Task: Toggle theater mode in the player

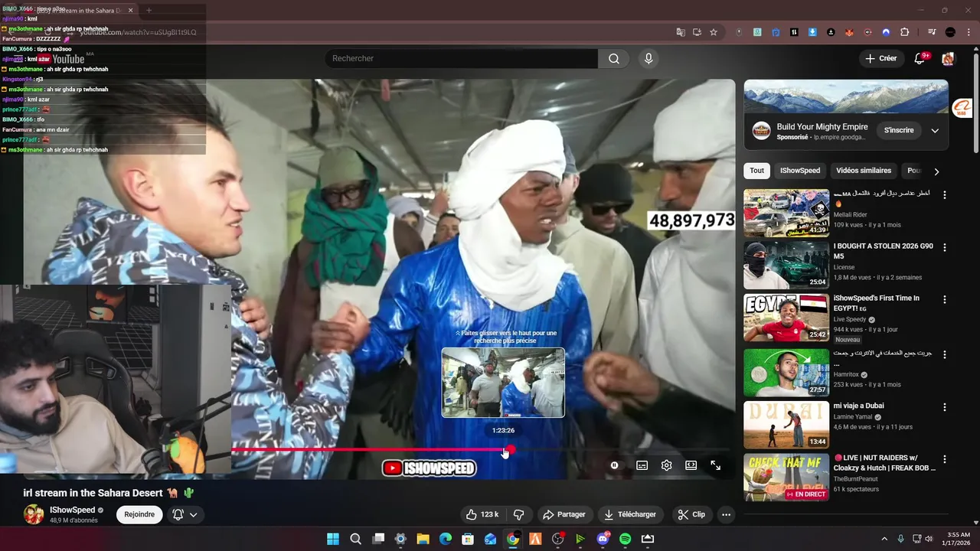Action: coord(691,465)
